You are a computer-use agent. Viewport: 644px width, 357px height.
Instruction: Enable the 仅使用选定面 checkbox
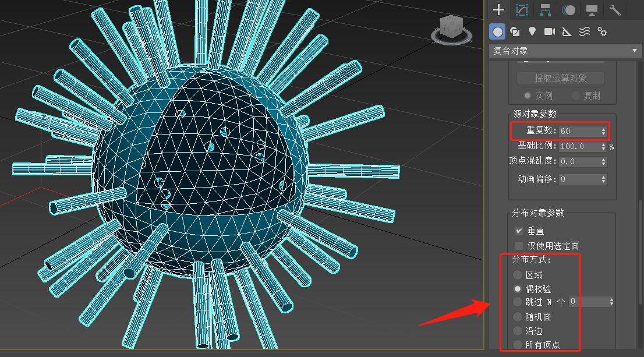[519, 246]
